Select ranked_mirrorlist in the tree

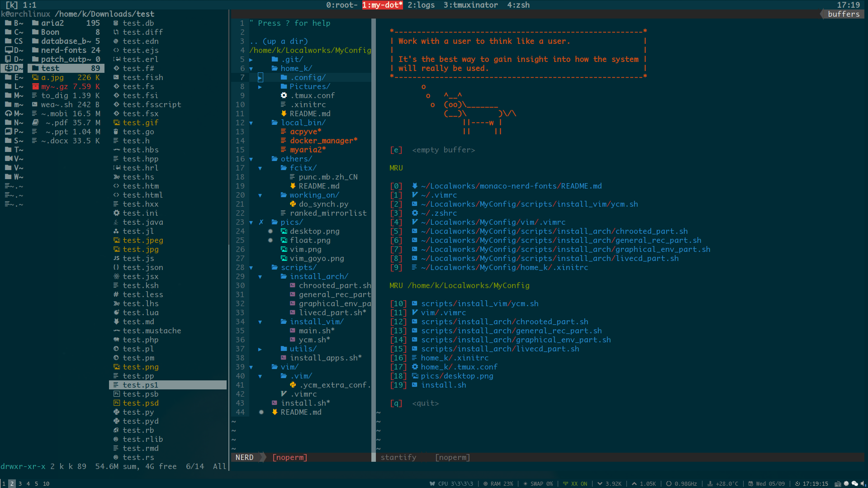328,213
